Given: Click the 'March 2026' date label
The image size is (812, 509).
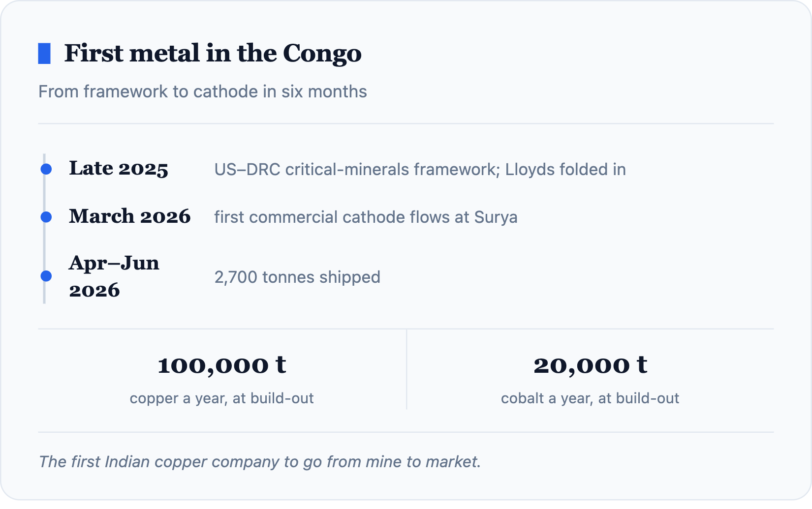Looking at the screenshot, I should [x=130, y=216].
